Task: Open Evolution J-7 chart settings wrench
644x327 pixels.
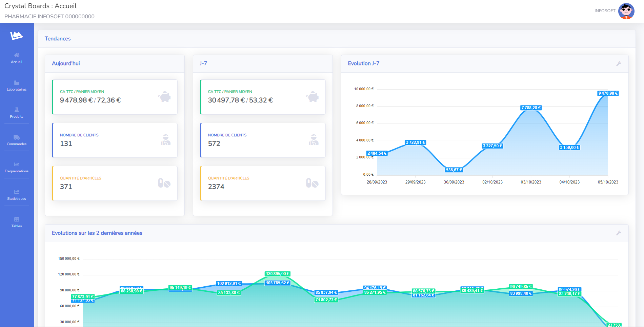Action: tap(619, 64)
